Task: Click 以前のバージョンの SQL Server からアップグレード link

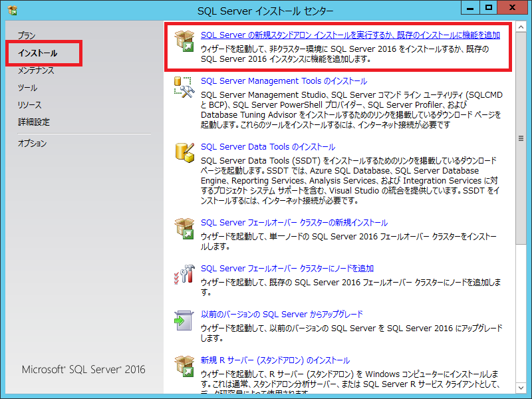Action: 281,315
